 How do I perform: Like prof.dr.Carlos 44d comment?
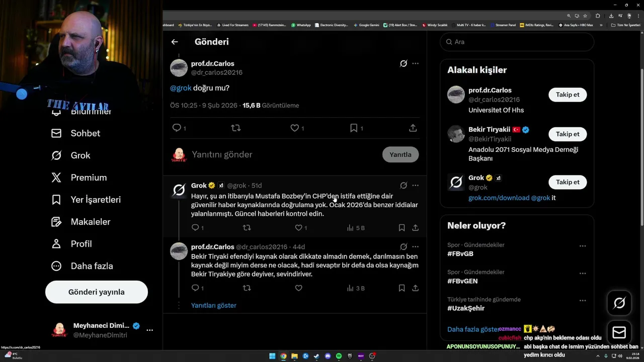(x=298, y=288)
